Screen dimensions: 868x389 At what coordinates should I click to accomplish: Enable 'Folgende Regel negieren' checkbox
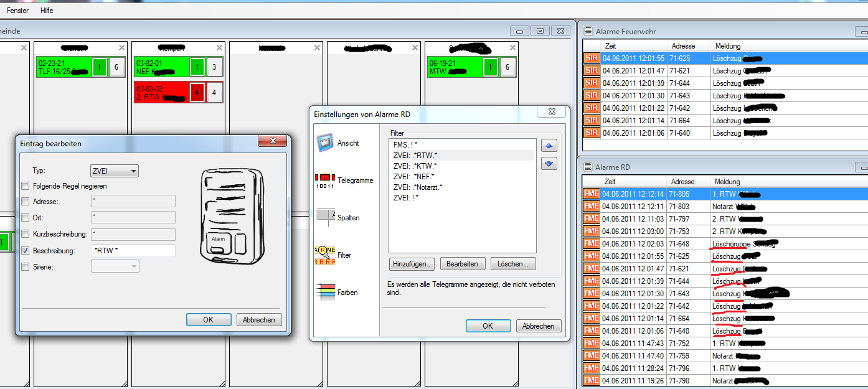coord(26,186)
